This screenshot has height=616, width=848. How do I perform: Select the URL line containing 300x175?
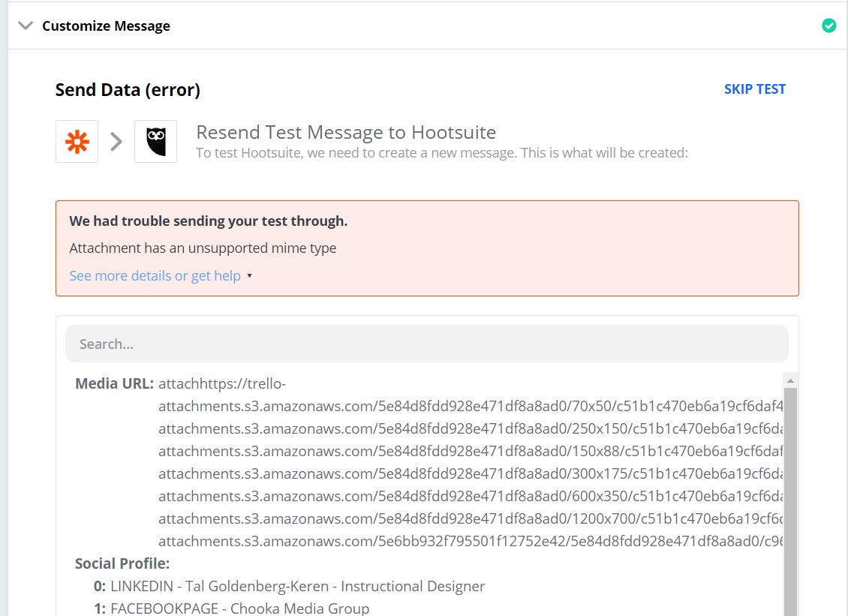pyautogui.click(x=471, y=473)
